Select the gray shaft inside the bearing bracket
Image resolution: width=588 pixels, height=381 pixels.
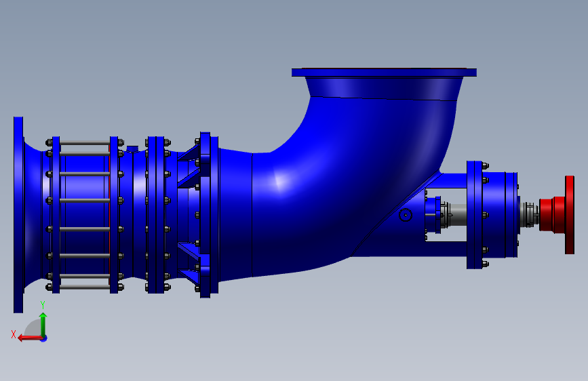coord(458,215)
